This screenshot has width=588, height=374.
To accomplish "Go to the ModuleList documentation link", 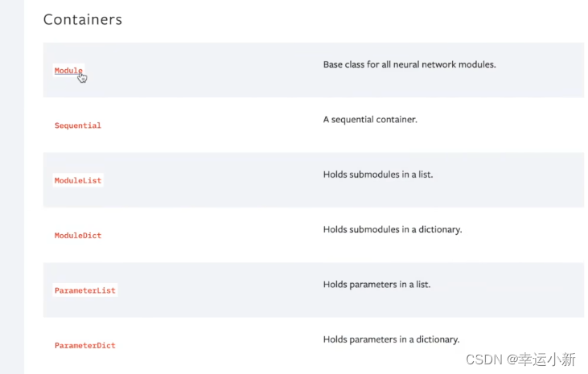I will coord(78,180).
